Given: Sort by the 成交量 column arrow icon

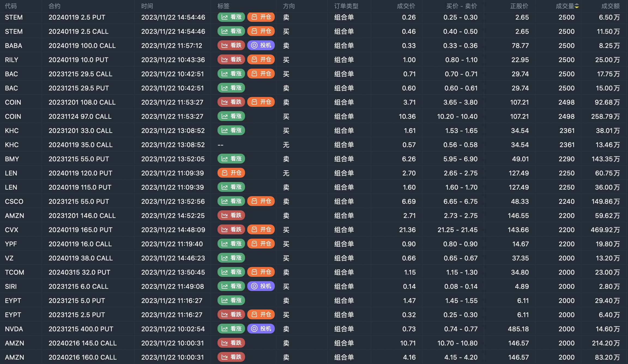Looking at the screenshot, I should 577,6.
